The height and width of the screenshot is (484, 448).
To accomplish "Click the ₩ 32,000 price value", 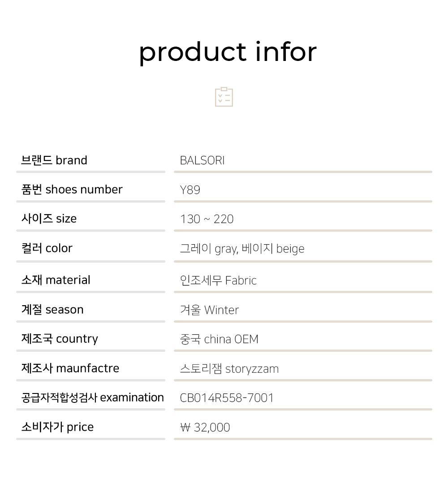I will pyautogui.click(x=205, y=428).
